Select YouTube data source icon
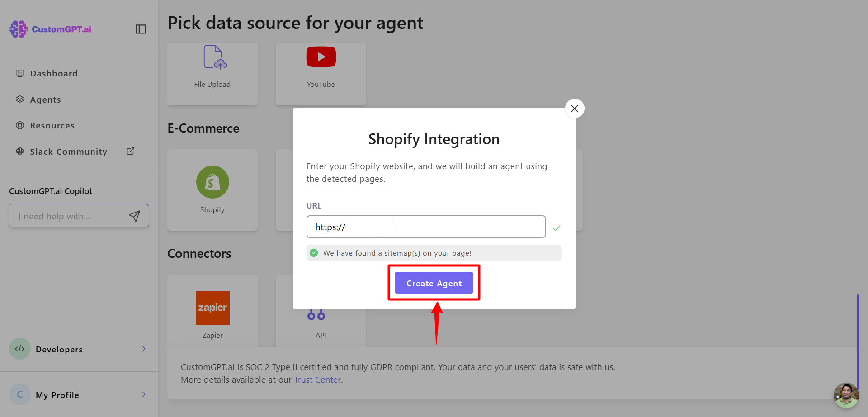 pos(321,57)
